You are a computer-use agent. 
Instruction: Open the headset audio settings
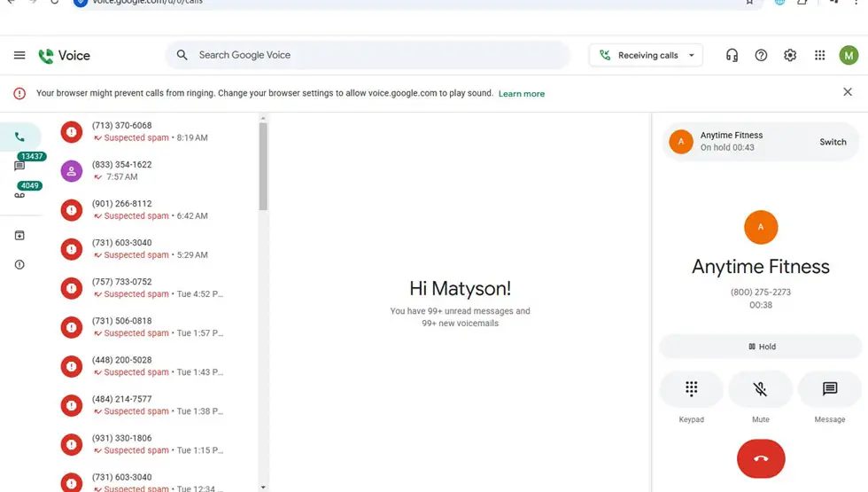(x=732, y=55)
